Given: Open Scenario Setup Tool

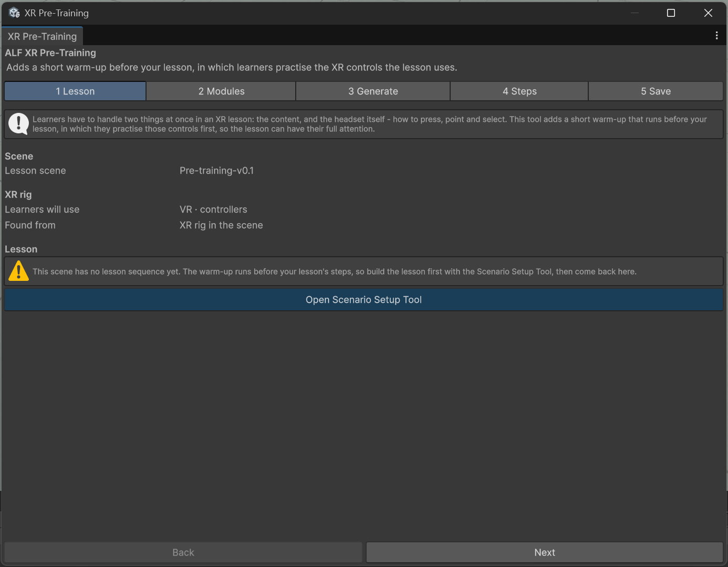Looking at the screenshot, I should 363,299.
